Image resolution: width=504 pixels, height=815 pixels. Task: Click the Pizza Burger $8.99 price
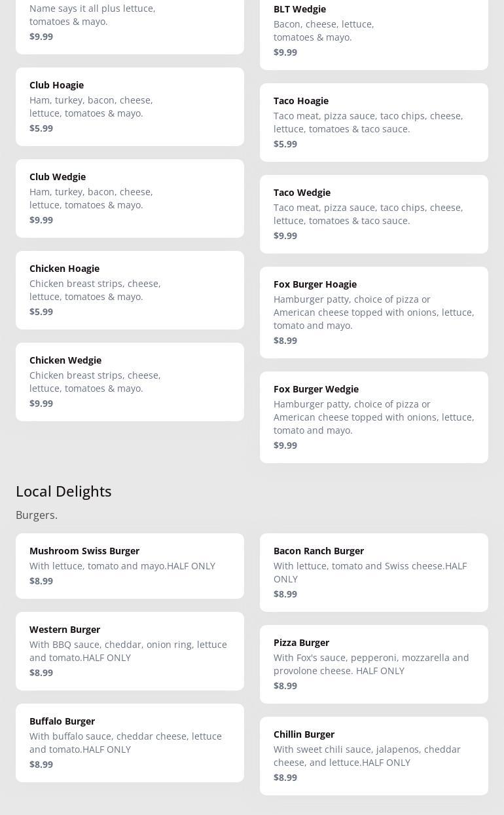[x=285, y=686]
